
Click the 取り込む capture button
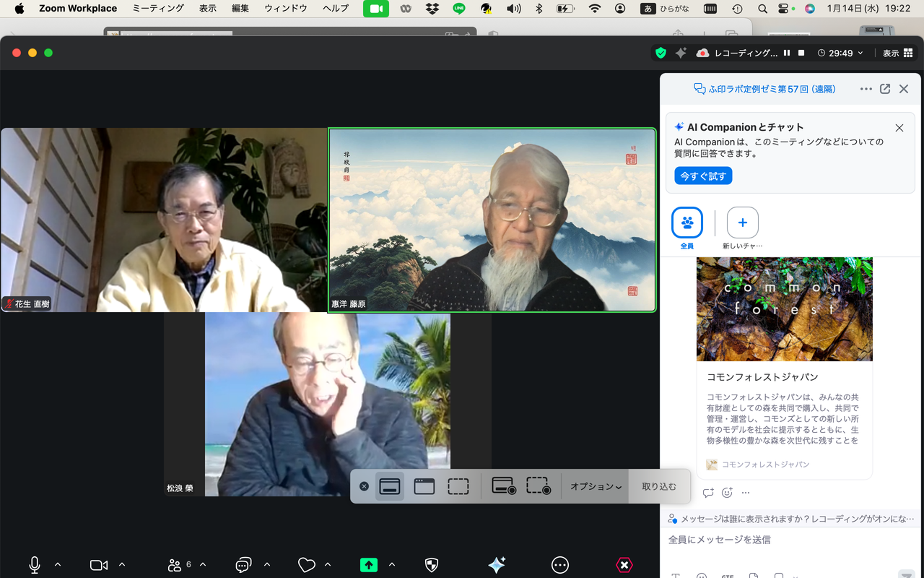click(659, 486)
